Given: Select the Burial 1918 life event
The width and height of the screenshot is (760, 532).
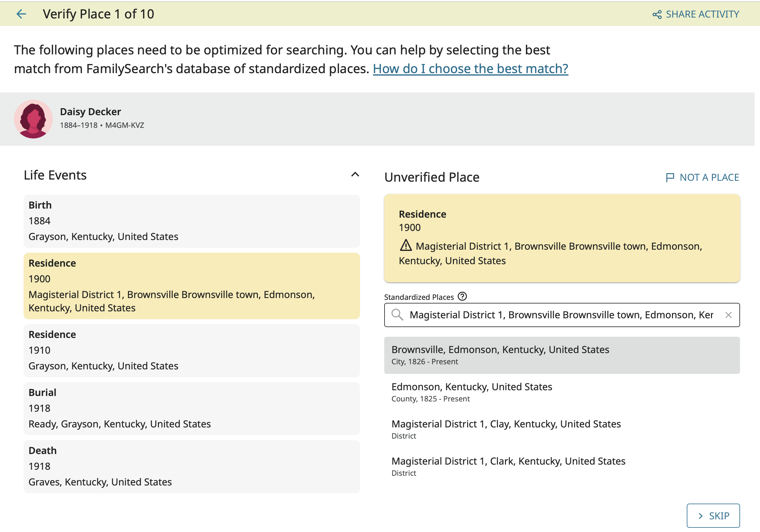Looking at the screenshot, I should pos(192,408).
